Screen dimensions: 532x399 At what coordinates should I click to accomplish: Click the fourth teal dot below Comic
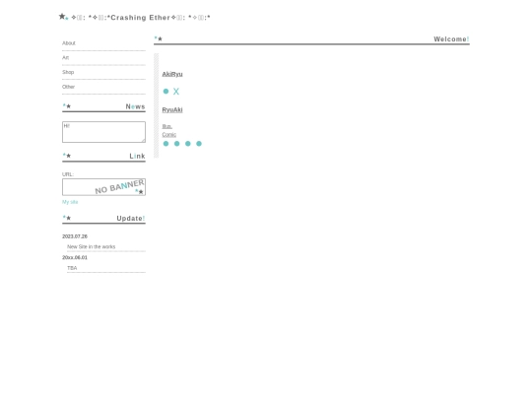tap(199, 144)
